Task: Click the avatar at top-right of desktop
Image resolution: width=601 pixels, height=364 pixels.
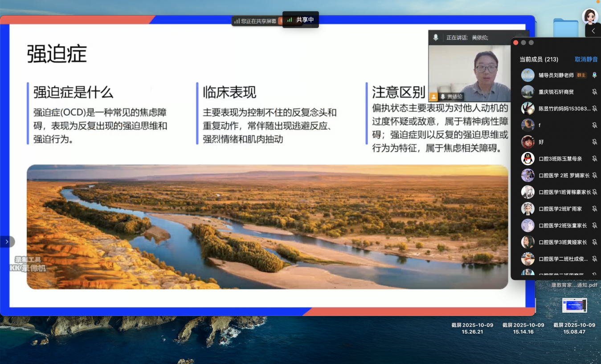Action: (590, 16)
